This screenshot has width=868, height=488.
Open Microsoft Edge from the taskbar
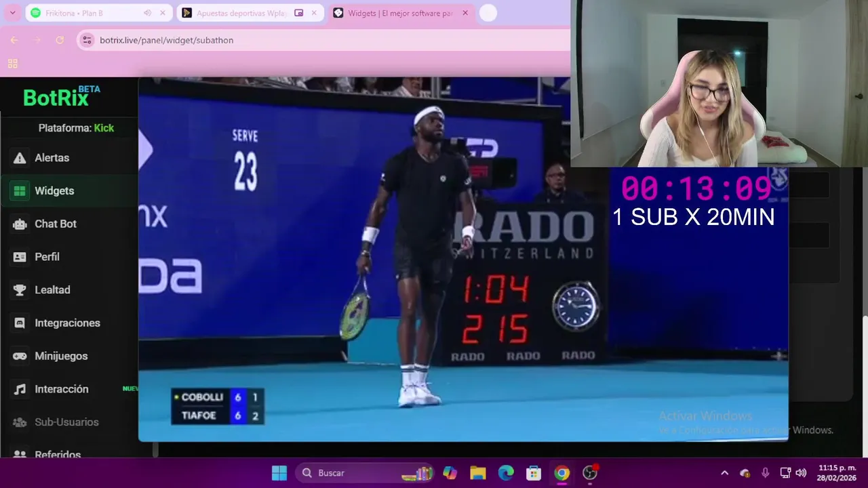506,473
